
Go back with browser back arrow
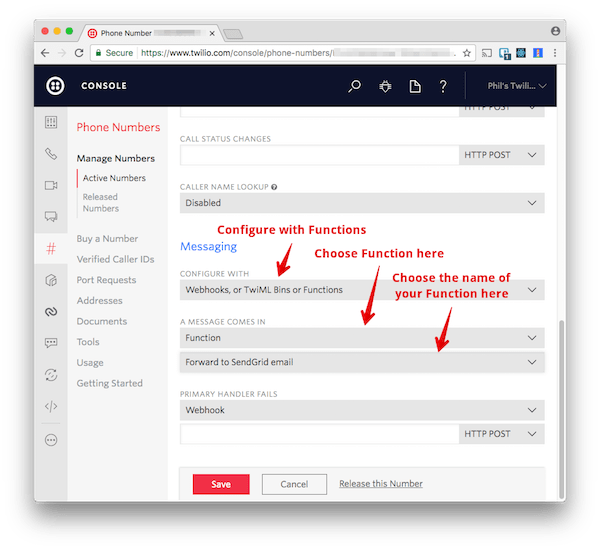(x=45, y=53)
